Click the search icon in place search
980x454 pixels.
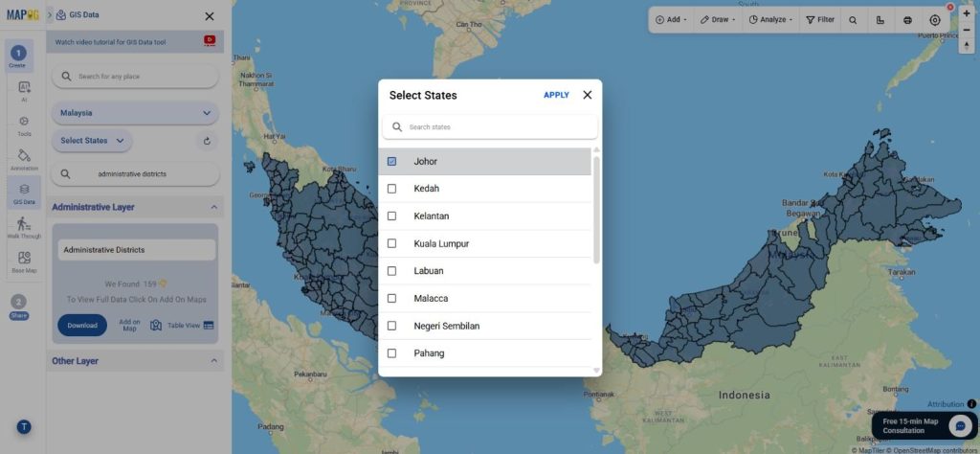tap(66, 77)
